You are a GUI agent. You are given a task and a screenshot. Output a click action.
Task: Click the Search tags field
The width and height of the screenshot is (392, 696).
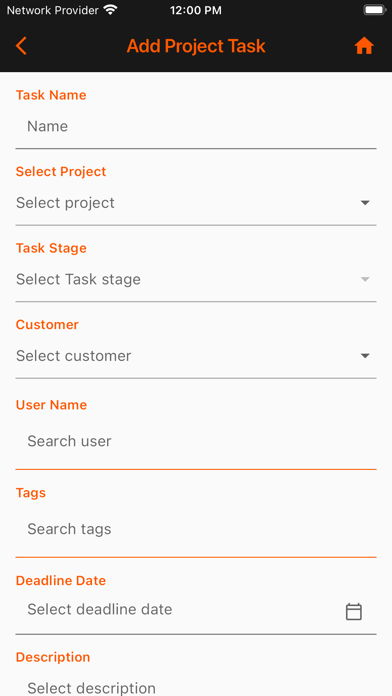[196, 530]
